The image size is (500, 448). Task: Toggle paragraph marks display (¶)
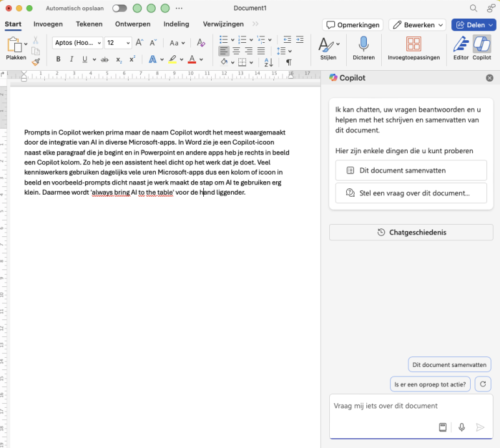coord(288,62)
